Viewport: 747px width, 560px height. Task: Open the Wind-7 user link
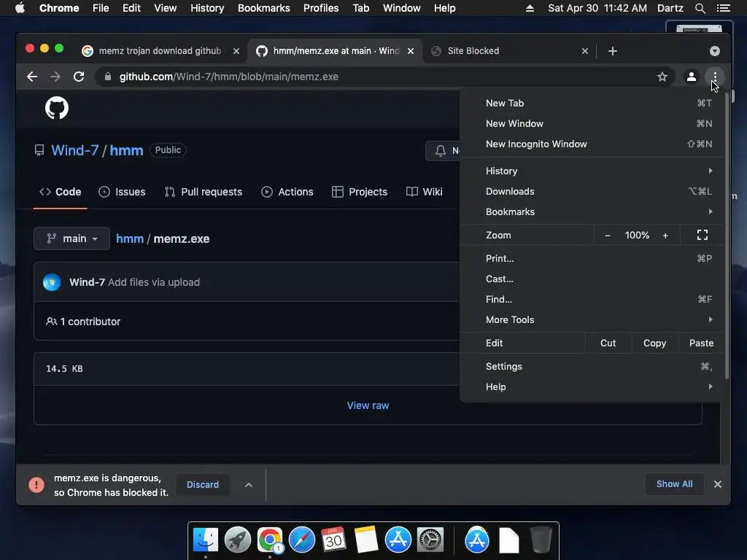point(75,150)
